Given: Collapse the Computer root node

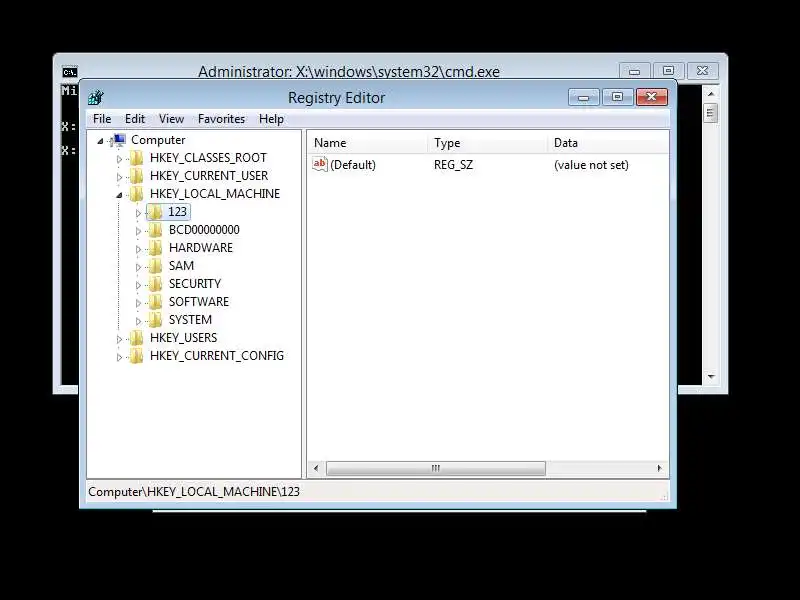Looking at the screenshot, I should (x=101, y=141).
